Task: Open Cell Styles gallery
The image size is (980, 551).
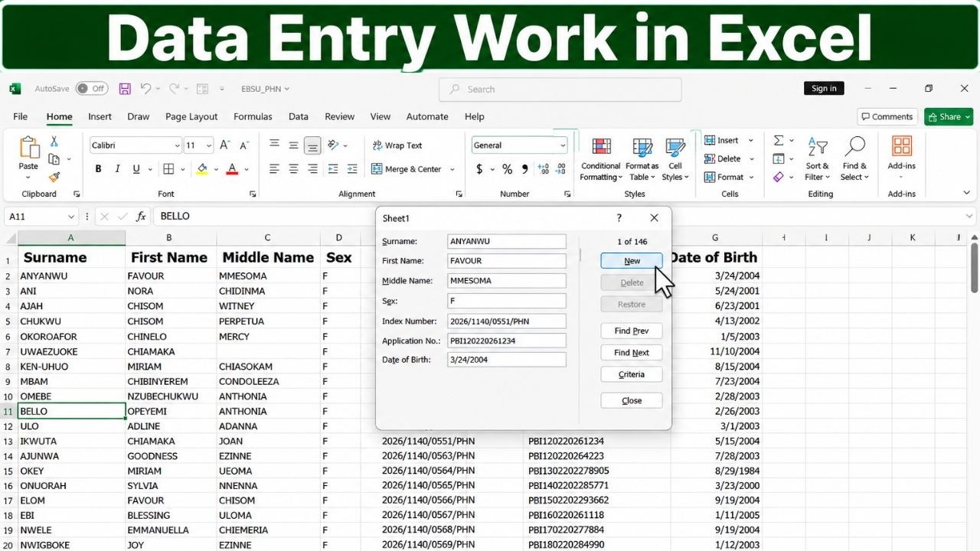Action: [x=675, y=159]
